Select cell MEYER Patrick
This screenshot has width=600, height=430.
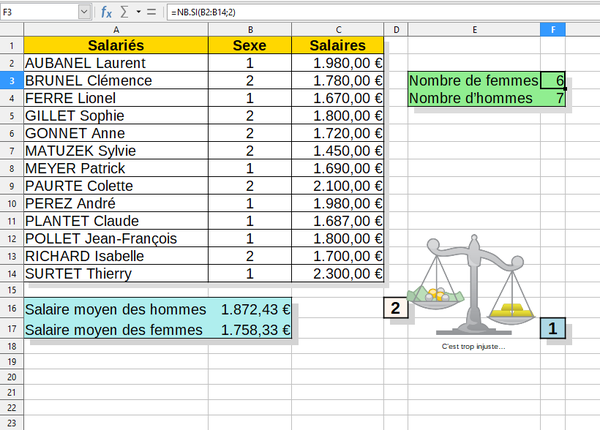tap(116, 168)
